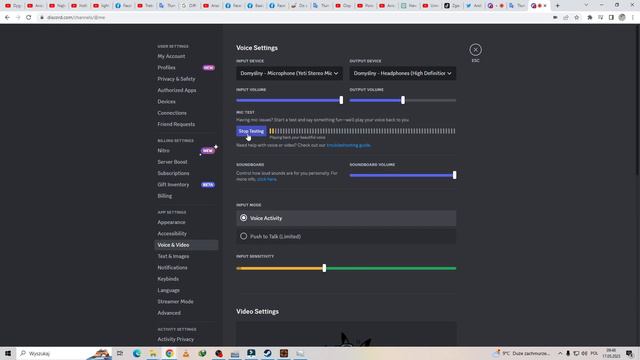Open Chrome profile avatar
Viewport: 640px width, 360px height.
pos(622,18)
